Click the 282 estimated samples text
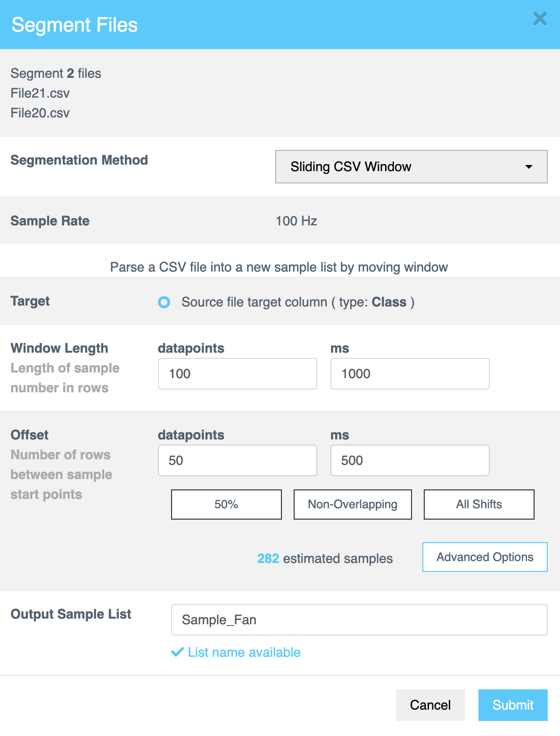Viewport: 560px width, 736px height. (x=324, y=558)
